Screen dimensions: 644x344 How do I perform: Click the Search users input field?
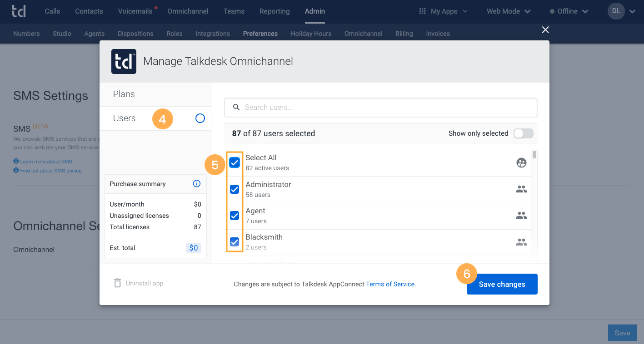coord(381,108)
